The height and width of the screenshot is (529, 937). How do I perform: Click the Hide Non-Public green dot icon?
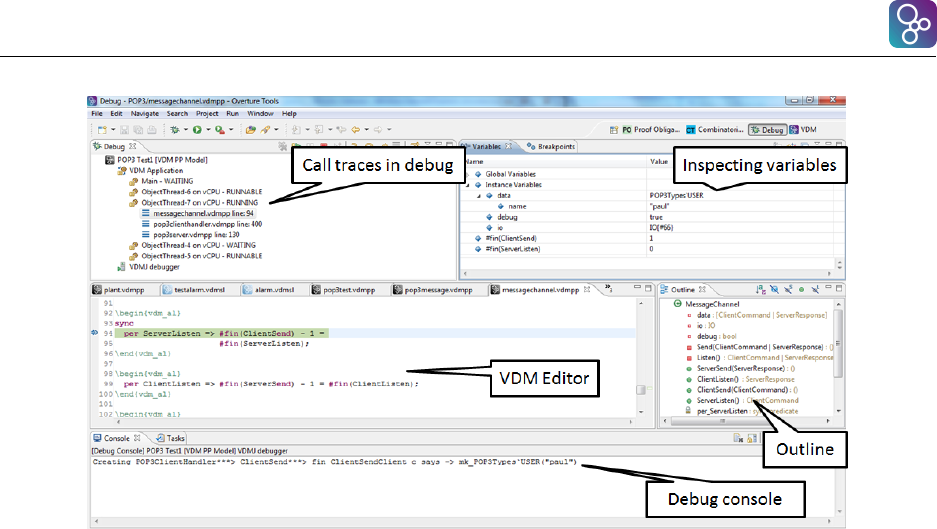pos(802,289)
